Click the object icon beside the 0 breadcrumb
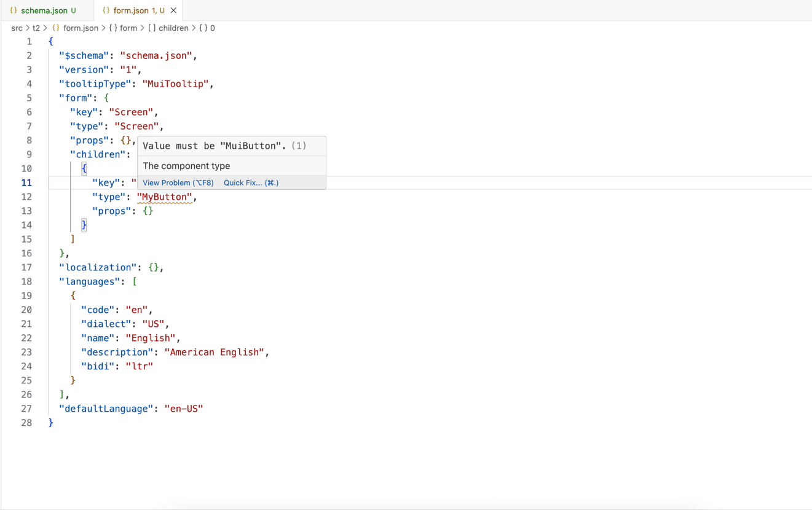812x510 pixels. coord(204,28)
